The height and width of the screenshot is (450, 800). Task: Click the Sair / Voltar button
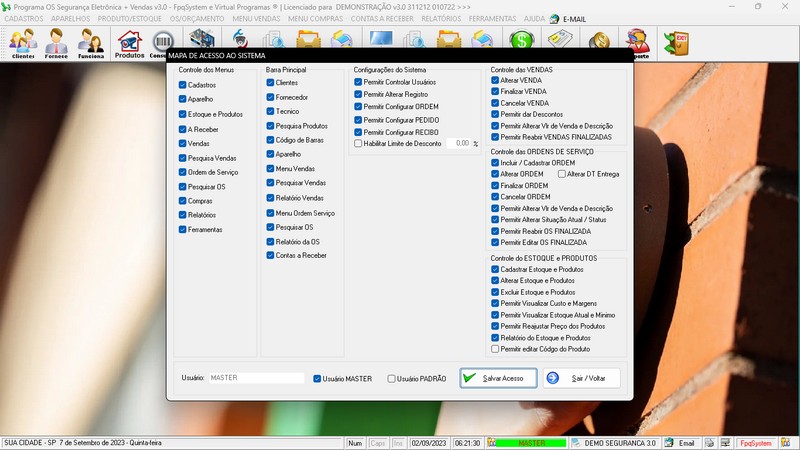click(581, 378)
